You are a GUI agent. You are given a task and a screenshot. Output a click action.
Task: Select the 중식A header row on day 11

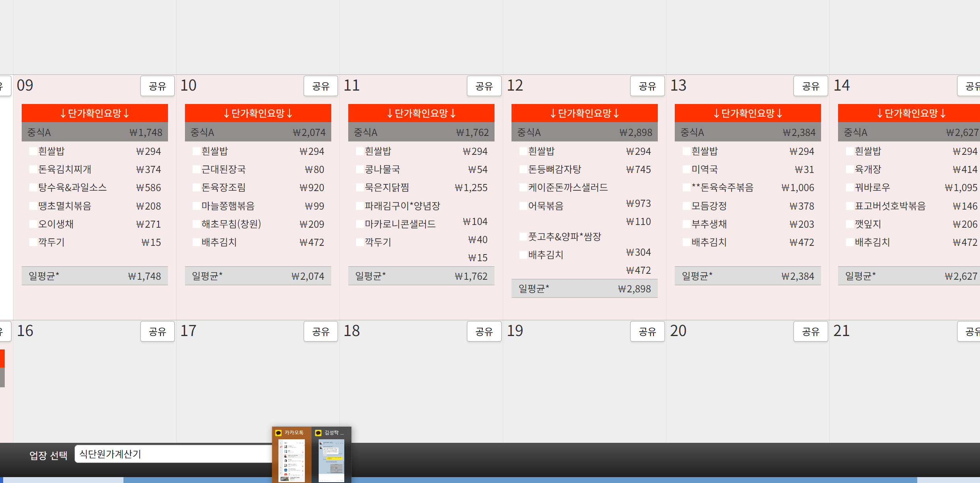point(421,132)
